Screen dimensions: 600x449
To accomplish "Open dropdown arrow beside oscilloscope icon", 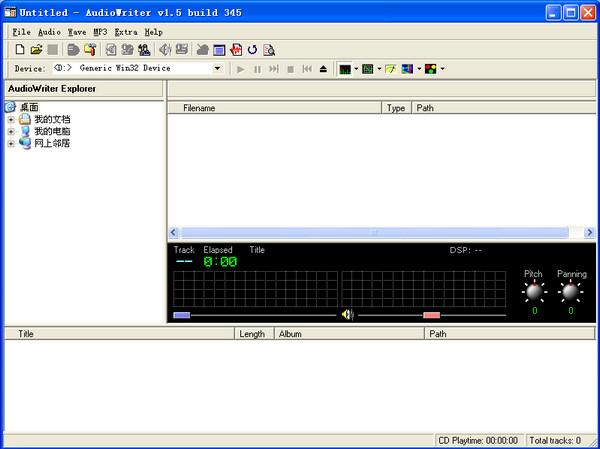I will [x=379, y=69].
